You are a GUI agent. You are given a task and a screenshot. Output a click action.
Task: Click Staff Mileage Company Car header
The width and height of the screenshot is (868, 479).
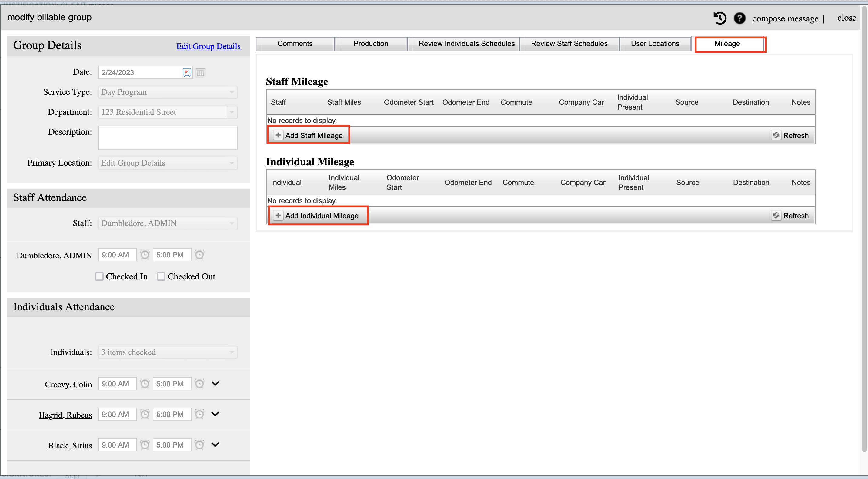581,102
